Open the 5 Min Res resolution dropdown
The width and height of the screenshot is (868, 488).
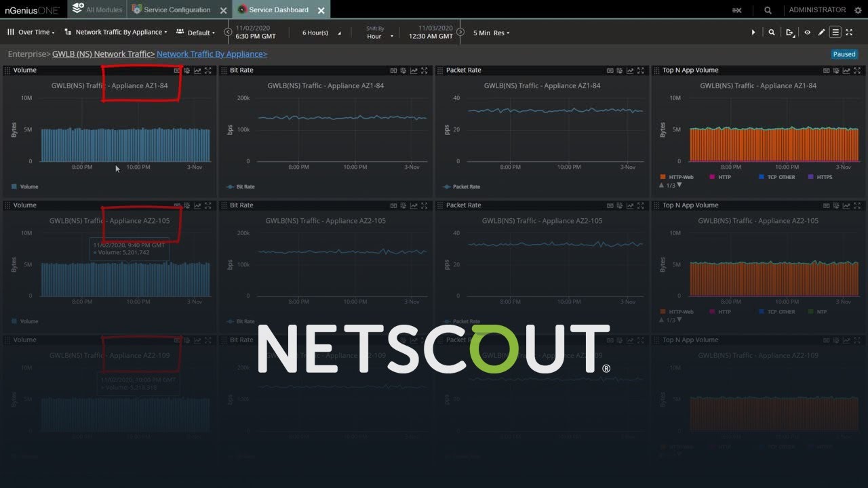[x=491, y=33]
